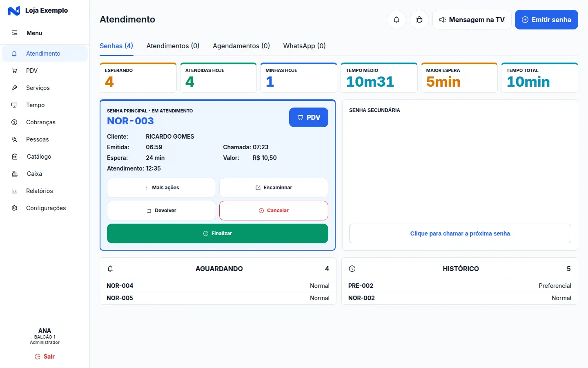Click the ANA user name
The image size is (588, 368).
point(45,331)
